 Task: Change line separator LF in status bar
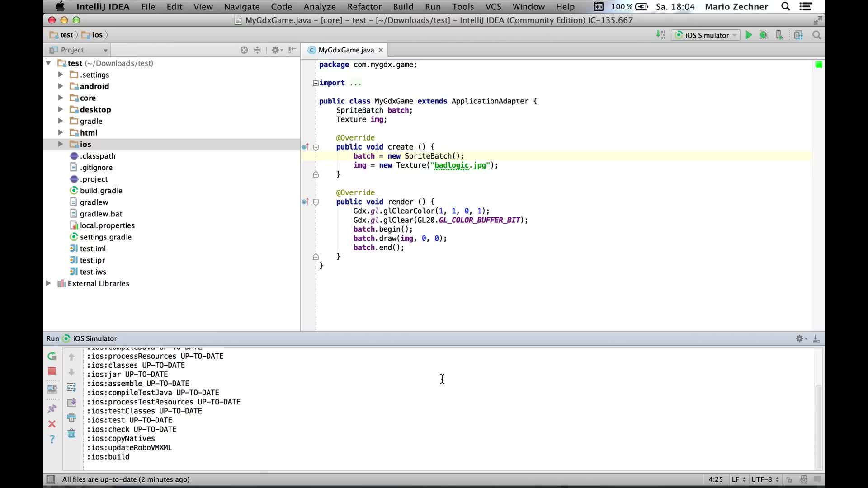point(739,479)
